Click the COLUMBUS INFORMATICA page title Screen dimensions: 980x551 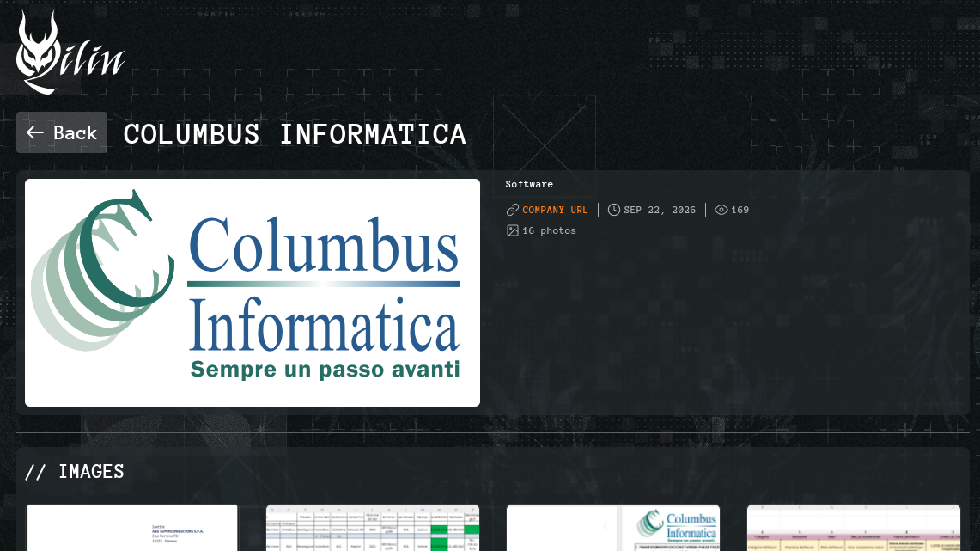295,134
